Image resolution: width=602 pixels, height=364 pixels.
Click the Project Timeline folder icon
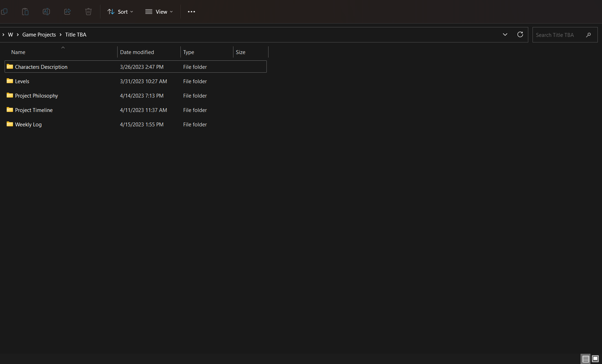point(10,110)
